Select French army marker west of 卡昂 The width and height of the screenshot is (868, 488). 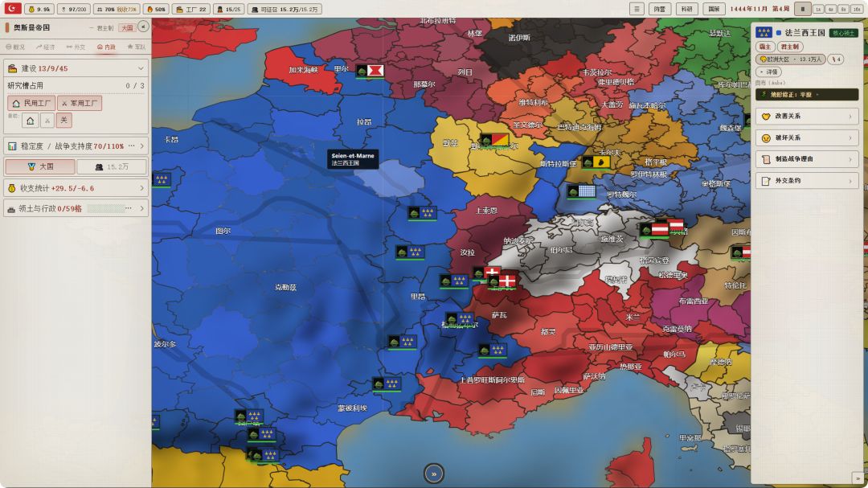(161, 179)
